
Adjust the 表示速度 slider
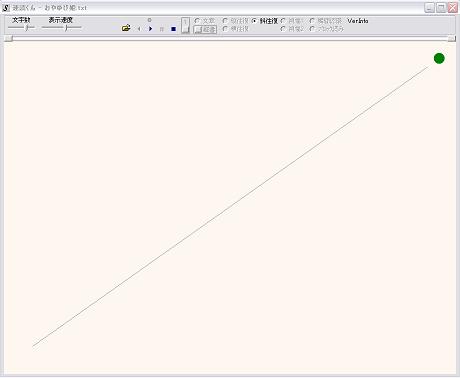62,28
